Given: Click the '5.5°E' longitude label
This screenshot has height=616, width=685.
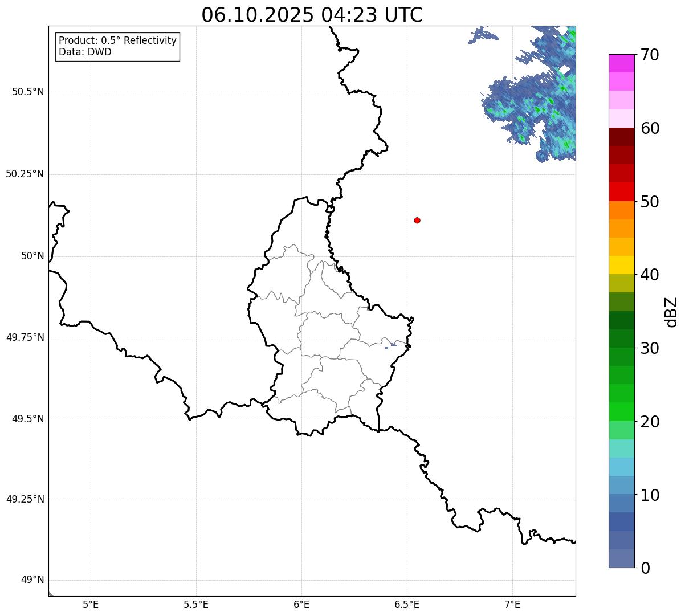Looking at the screenshot, I should tap(196, 605).
